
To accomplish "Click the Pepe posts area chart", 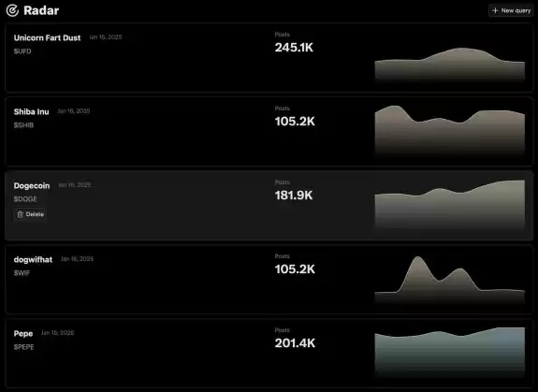I will point(449,352).
